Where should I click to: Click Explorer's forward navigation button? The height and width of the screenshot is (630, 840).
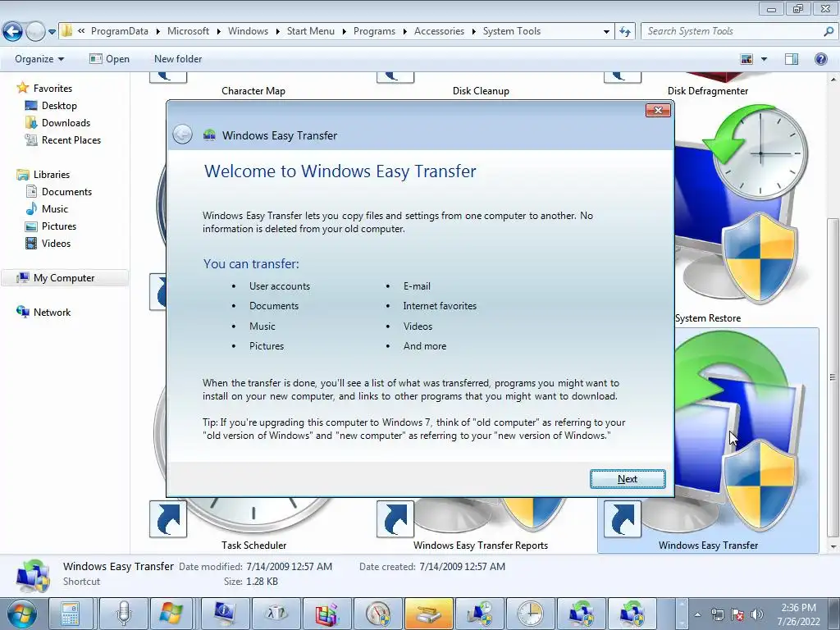pyautogui.click(x=35, y=32)
